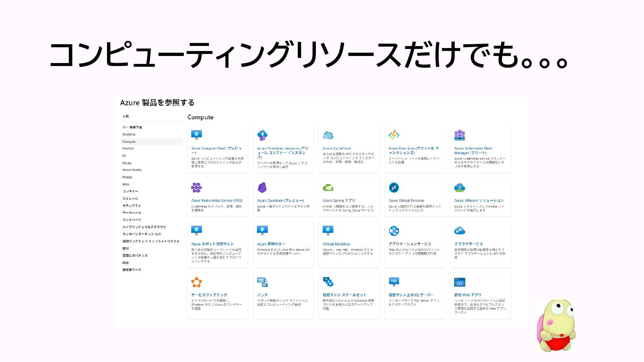The width and height of the screenshot is (644, 362).
Task: Select the Analytics category
Action: [x=129, y=134]
